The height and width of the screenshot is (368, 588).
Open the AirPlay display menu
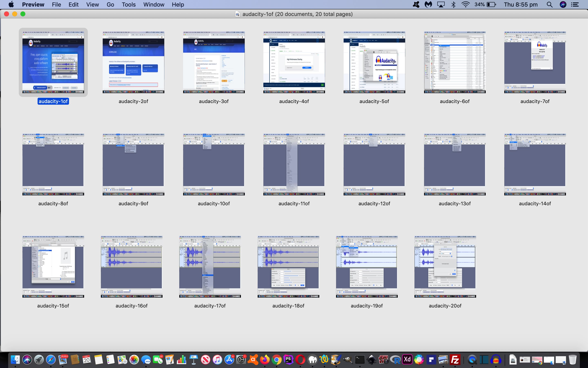(441, 4)
